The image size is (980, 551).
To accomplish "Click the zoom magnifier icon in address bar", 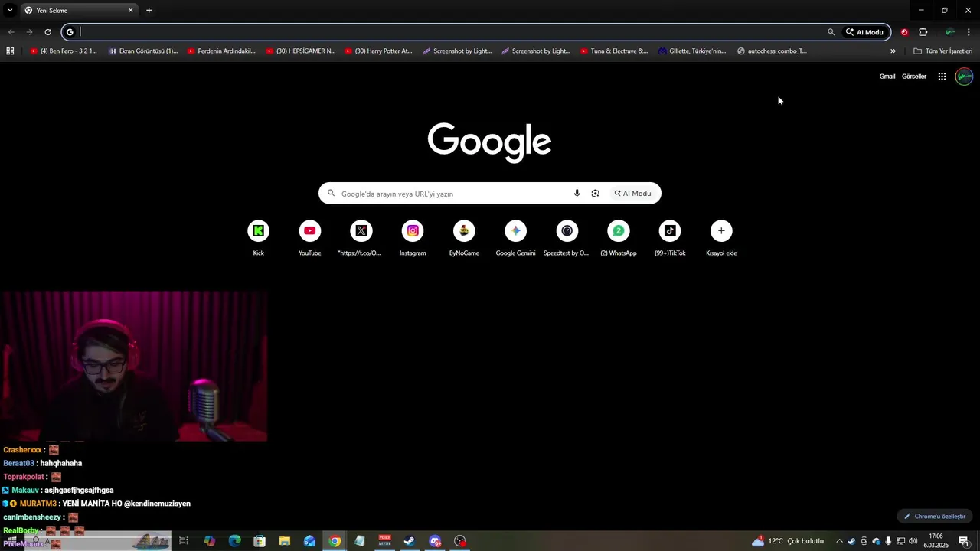I will pyautogui.click(x=831, y=32).
